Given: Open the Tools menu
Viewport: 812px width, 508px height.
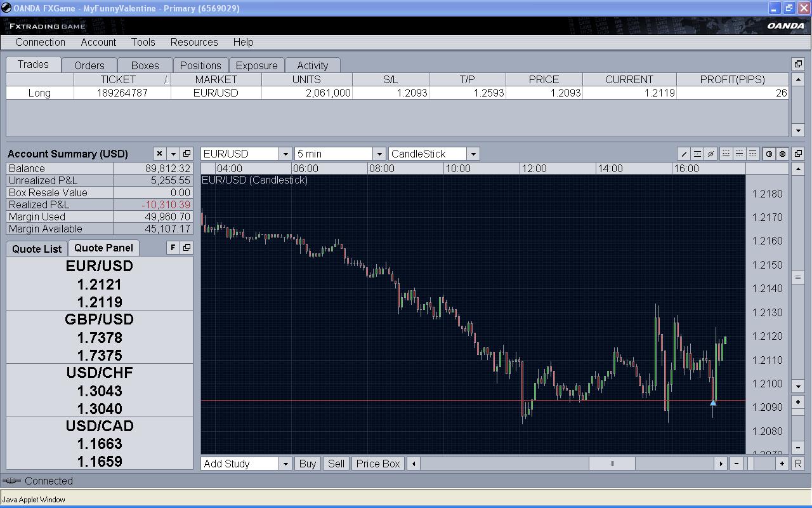Looking at the screenshot, I should pos(143,42).
